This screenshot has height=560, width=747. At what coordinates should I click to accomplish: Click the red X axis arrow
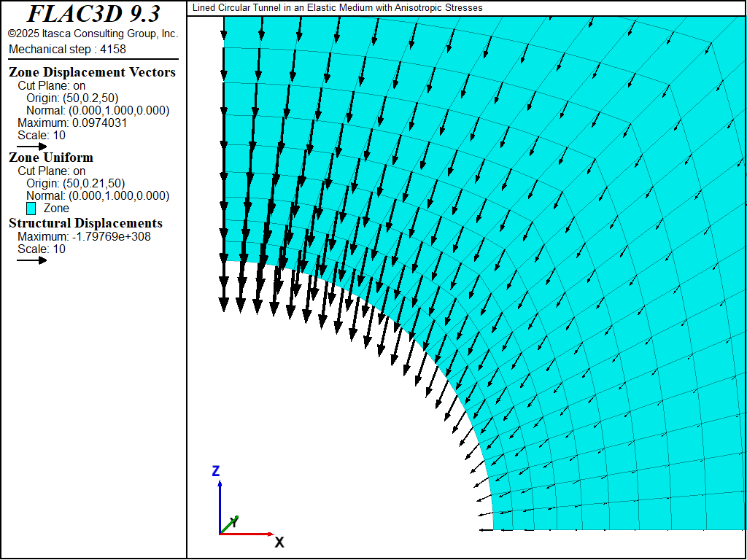[248, 534]
